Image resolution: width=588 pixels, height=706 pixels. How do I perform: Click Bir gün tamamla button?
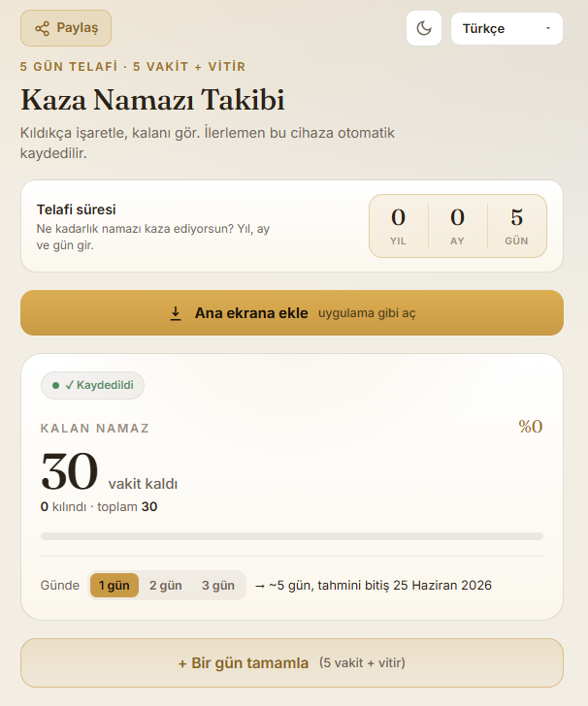pos(292,662)
